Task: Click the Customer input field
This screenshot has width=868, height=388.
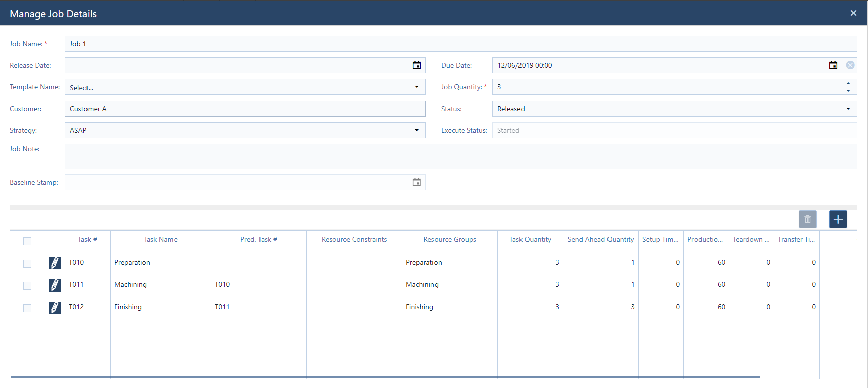Action: click(x=245, y=109)
